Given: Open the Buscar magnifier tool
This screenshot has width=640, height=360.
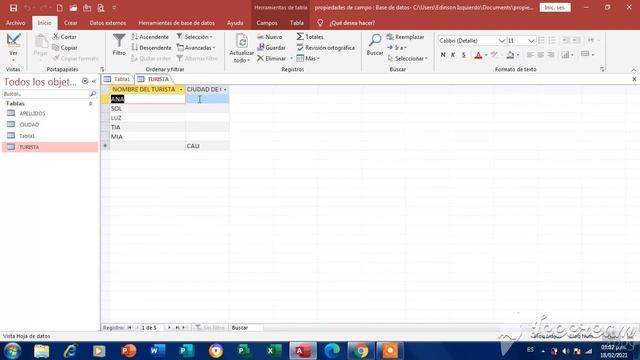Looking at the screenshot, I should 375,44.
